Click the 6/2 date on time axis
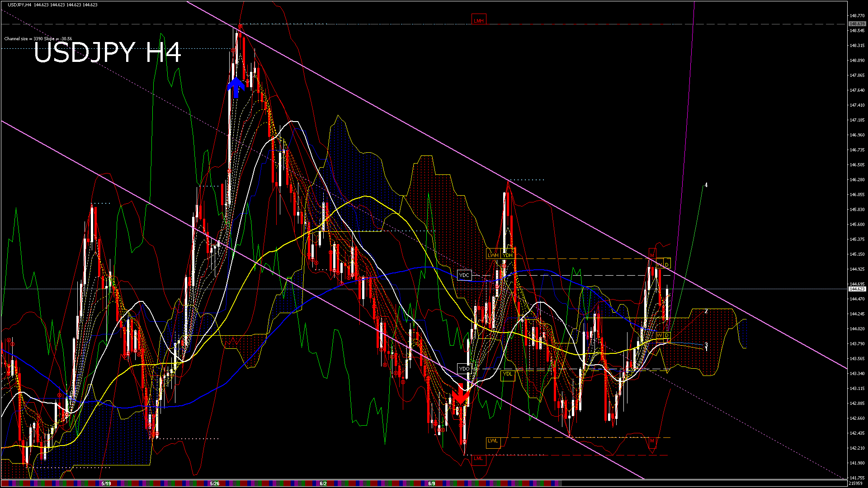This screenshot has width=868, height=488. click(x=323, y=483)
